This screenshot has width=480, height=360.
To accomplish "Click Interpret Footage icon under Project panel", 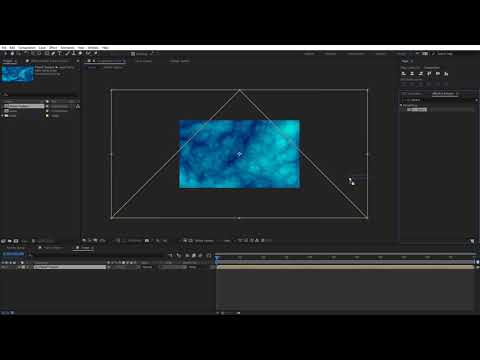I will (3, 241).
